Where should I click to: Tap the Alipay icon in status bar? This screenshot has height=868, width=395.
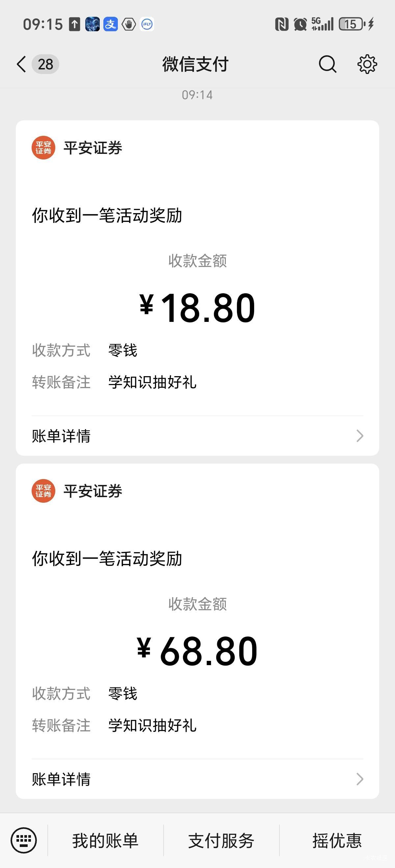point(110,24)
